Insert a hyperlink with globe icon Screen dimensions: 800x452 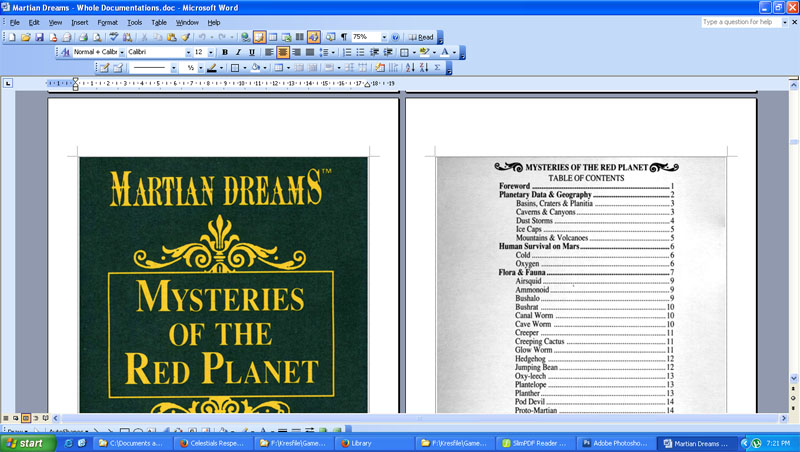(245, 37)
